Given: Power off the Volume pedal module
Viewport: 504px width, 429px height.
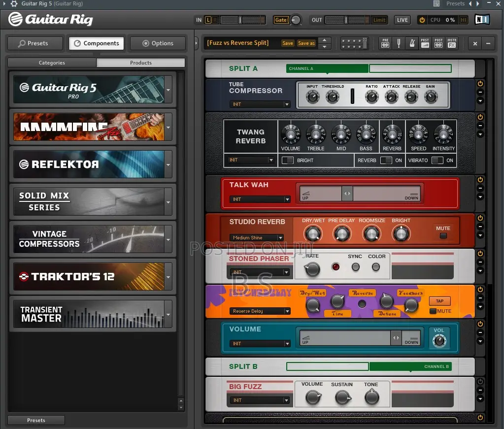Looking at the screenshot, I should [x=480, y=324].
